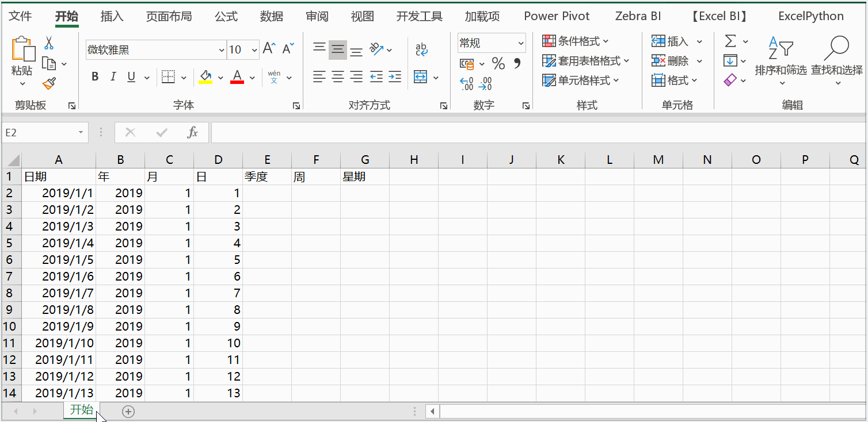Screen dimensions: 868x422
Task: Switch to the 插入 tab
Action: pyautogui.click(x=112, y=16)
